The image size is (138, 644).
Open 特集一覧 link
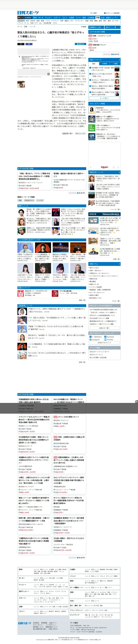[82, 300]
